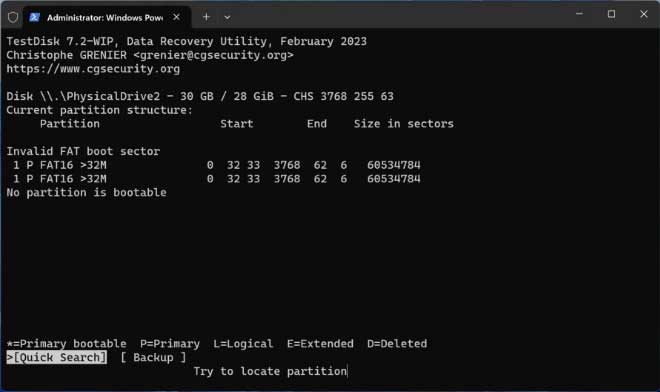
Task: Click the TestDisk 7.2-WIP version line
Action: pyautogui.click(x=186, y=41)
